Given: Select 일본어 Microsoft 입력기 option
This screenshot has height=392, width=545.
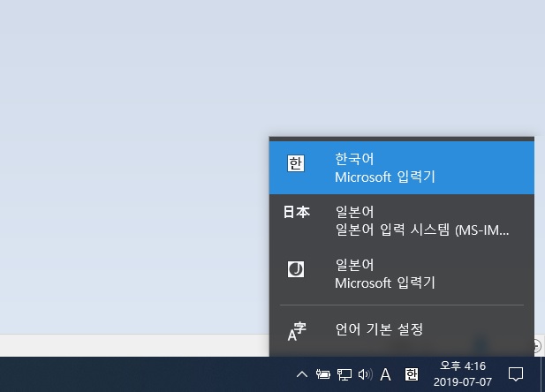Looking at the screenshot, I should pyautogui.click(x=401, y=274).
